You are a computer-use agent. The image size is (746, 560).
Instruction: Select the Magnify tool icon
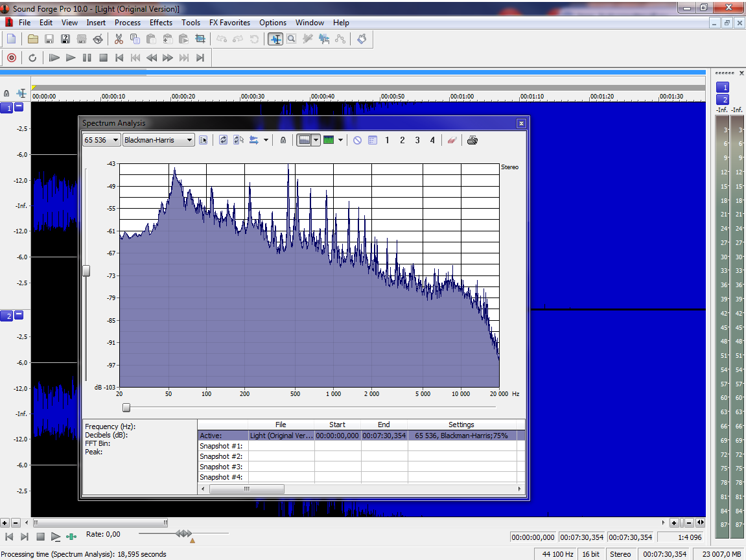pyautogui.click(x=291, y=39)
